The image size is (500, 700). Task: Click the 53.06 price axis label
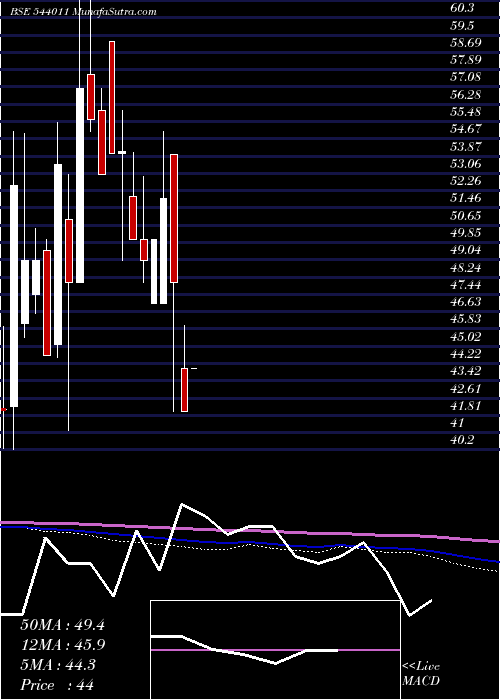pyautogui.click(x=468, y=164)
